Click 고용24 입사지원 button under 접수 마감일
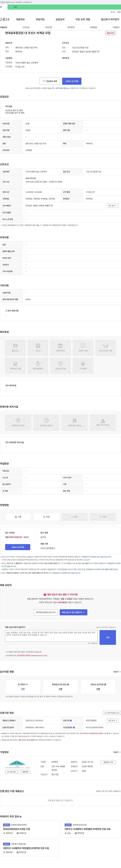 pyautogui.click(x=18, y=547)
